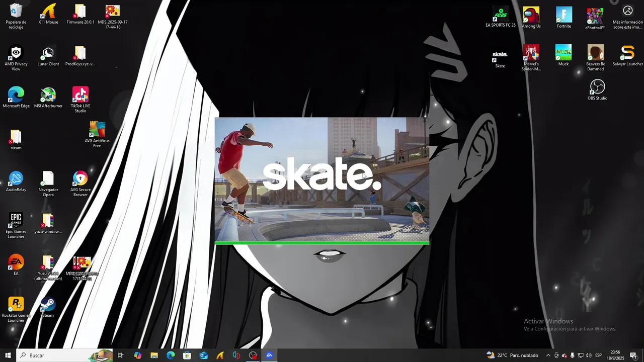Click Más información sobre esta imagen icon
The image size is (644, 362).
point(628,17)
